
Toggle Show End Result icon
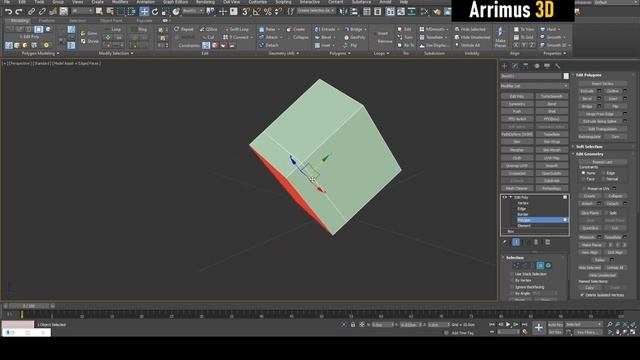(x=516, y=242)
